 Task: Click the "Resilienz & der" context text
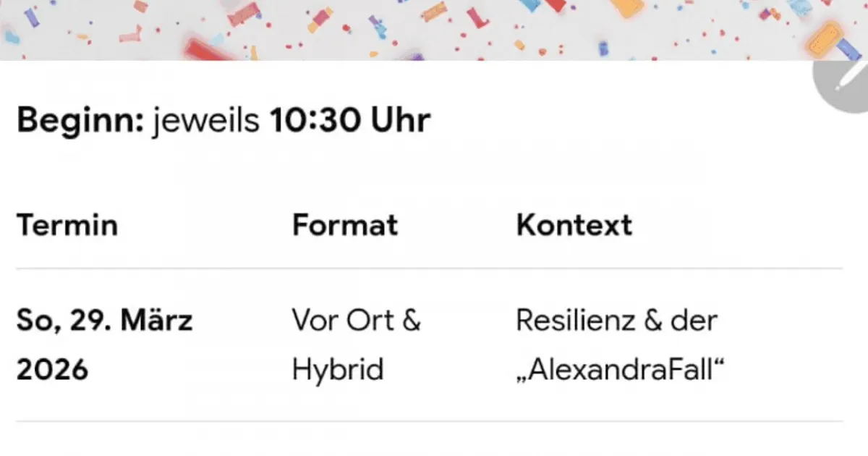(616, 320)
